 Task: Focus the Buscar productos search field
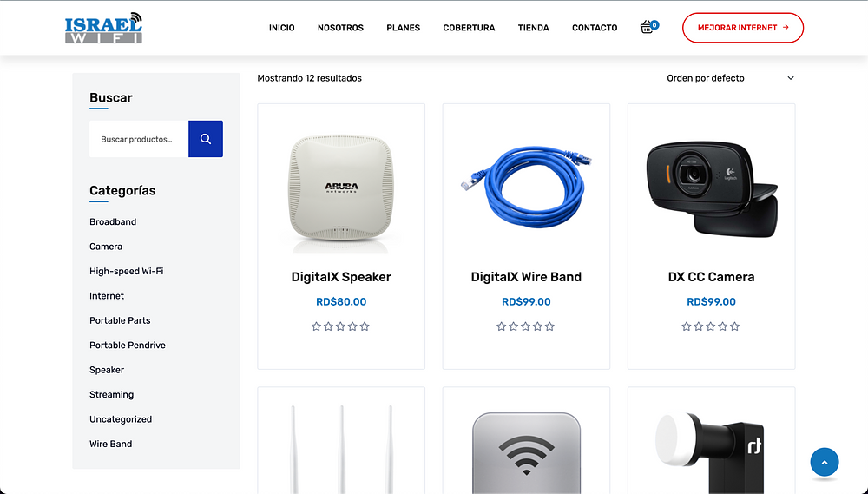click(x=139, y=139)
